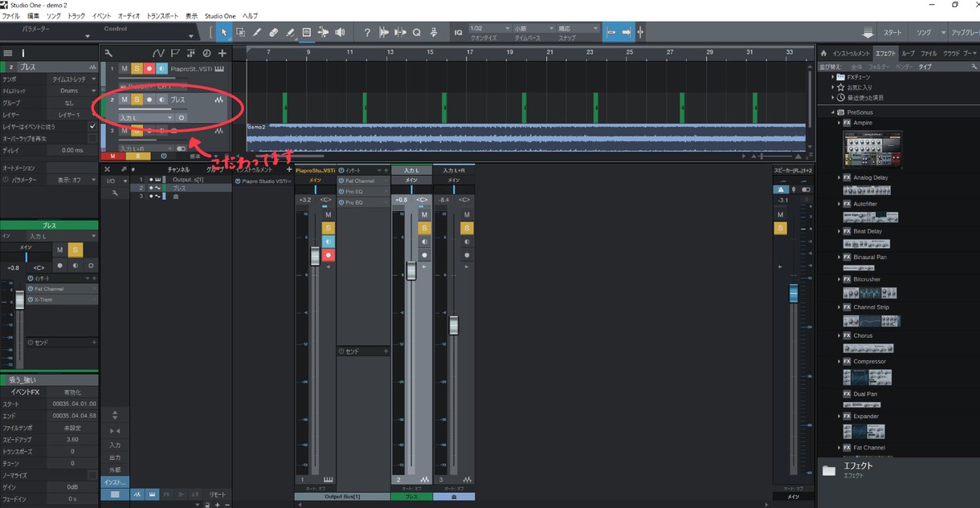Screen dimensions: 980x508
Task: Open the テンポ タイムストレッチ dropdown
Action: pos(71,80)
